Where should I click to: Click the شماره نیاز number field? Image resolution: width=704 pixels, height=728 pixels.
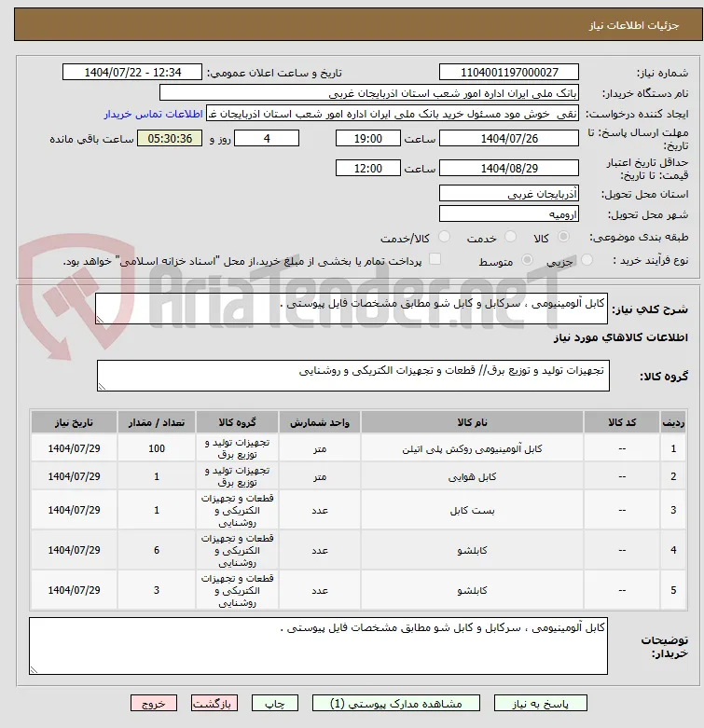pos(509,73)
